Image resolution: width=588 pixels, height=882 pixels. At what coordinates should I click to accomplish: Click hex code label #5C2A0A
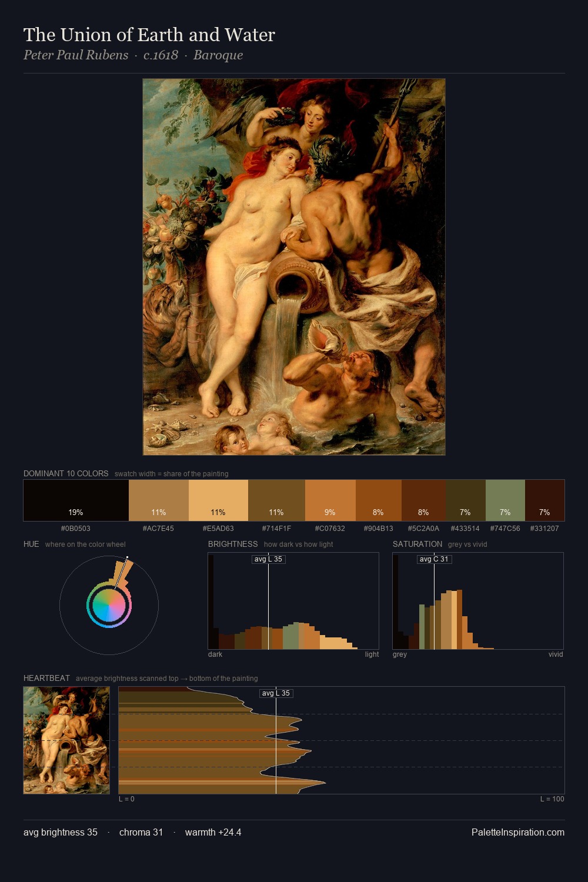tap(423, 529)
